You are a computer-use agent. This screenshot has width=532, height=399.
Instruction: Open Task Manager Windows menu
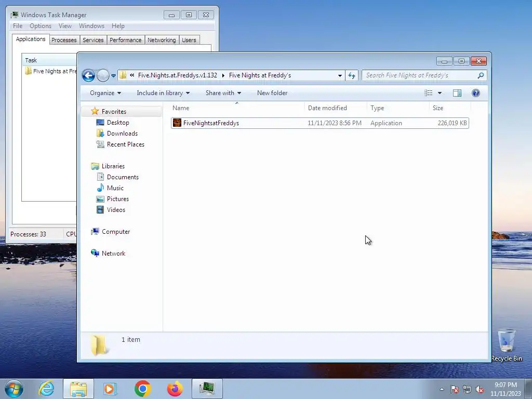click(91, 26)
